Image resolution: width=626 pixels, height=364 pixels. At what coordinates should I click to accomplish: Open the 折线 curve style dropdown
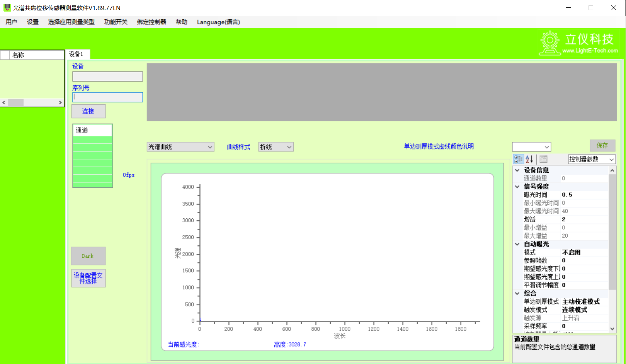[276, 147]
